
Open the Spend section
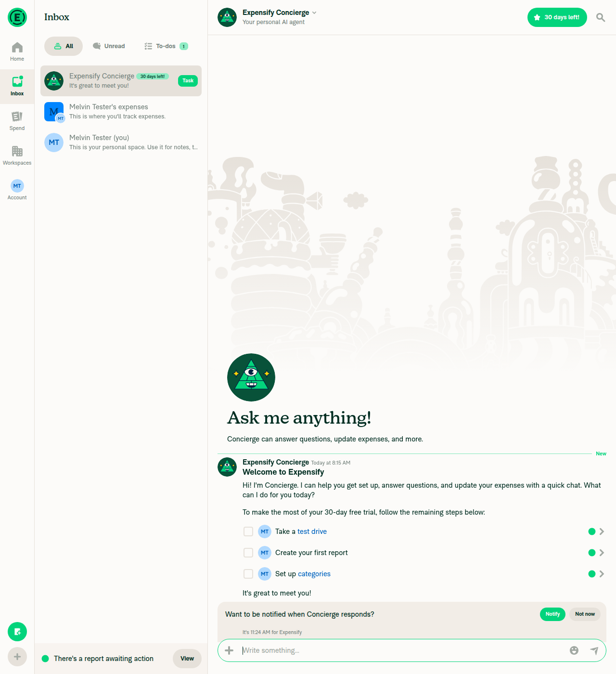[17, 121]
